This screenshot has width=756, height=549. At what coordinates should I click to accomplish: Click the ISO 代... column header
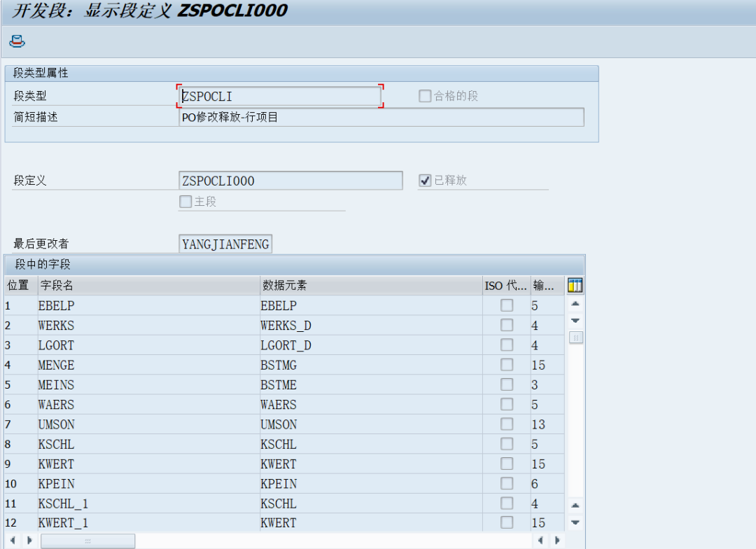point(506,285)
